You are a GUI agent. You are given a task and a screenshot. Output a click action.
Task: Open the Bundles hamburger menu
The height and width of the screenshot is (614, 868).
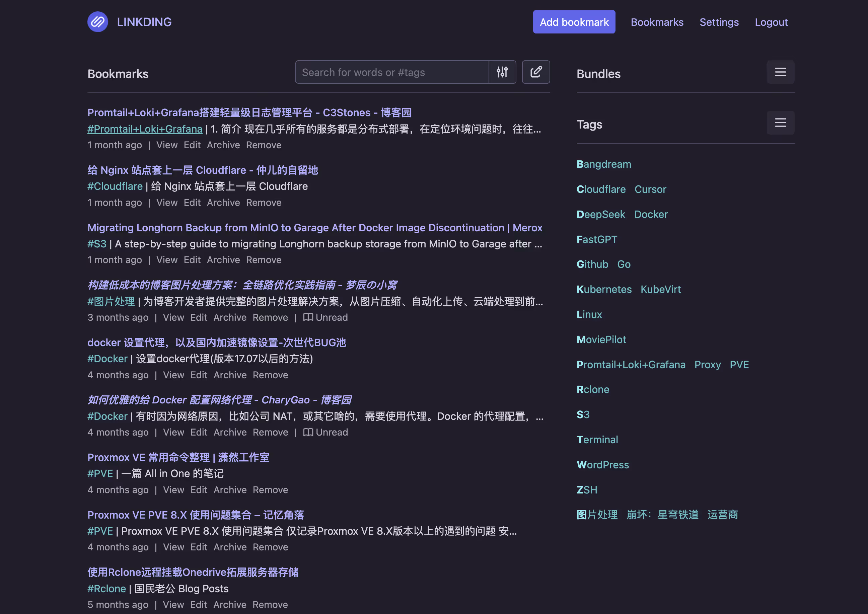(780, 72)
